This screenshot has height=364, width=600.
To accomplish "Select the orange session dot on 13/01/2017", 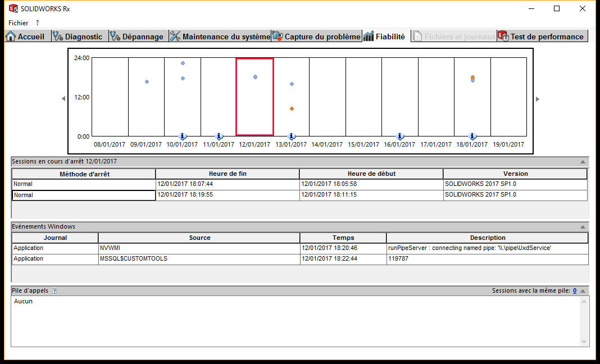I will (292, 108).
